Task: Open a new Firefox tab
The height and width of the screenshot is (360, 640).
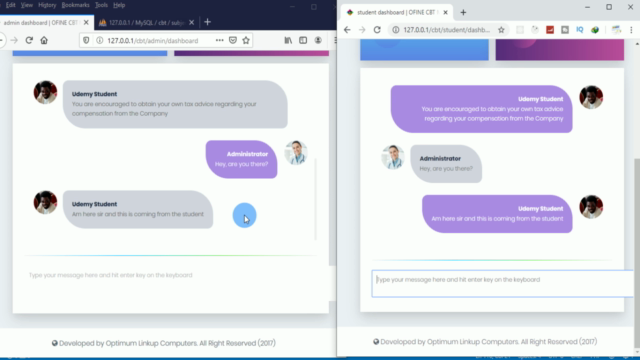Action: coord(207,22)
